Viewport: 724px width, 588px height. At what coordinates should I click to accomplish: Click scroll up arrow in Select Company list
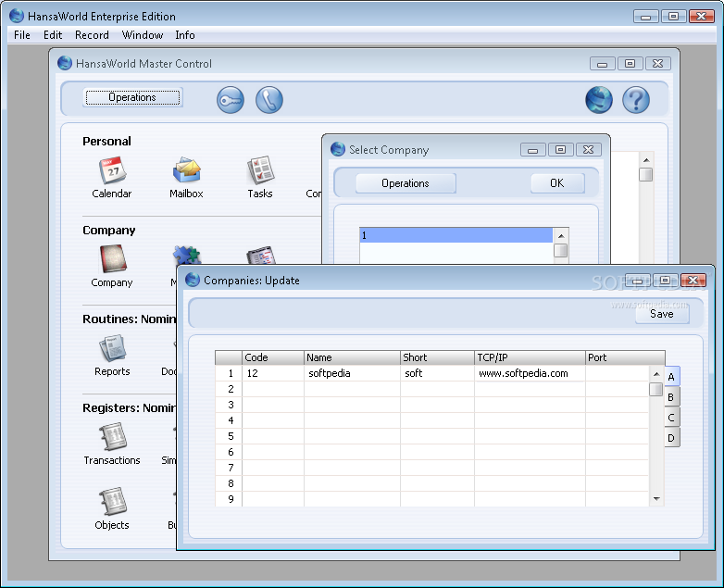(x=561, y=236)
